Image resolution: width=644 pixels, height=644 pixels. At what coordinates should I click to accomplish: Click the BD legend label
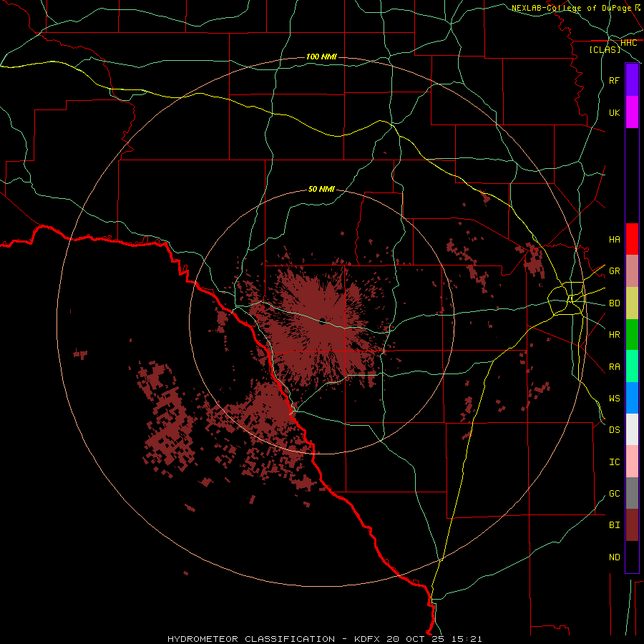(614, 303)
